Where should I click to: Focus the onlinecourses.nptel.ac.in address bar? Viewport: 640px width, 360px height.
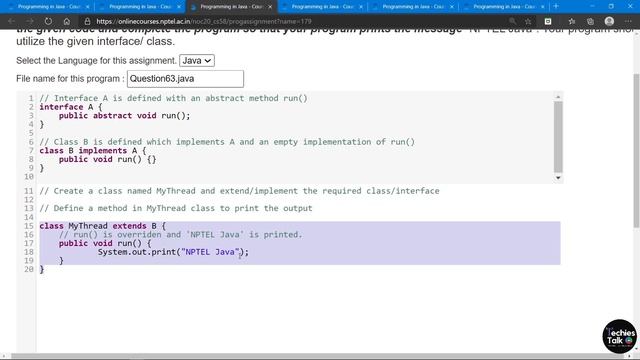[204, 21]
